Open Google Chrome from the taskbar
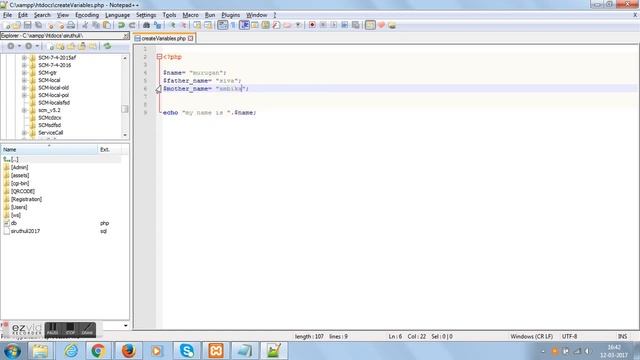 coord(98,351)
